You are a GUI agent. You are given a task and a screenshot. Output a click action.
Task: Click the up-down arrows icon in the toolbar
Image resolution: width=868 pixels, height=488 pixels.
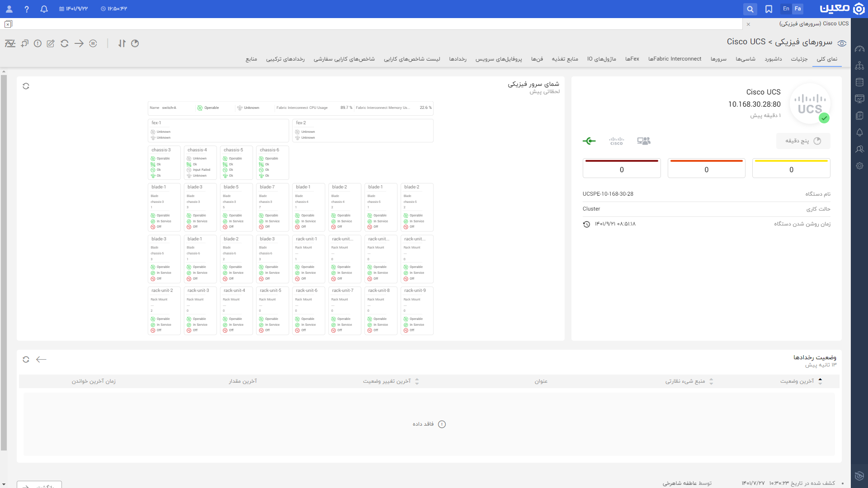(x=122, y=43)
